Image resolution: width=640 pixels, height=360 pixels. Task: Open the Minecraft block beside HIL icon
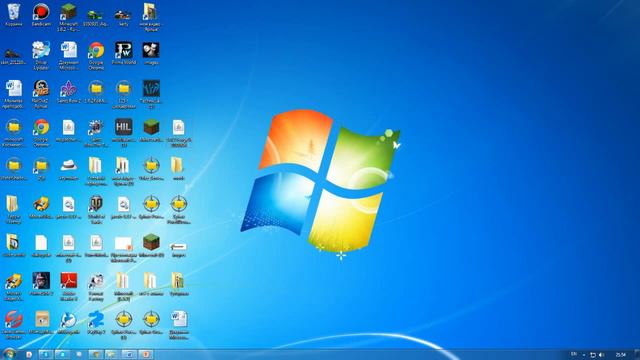(151, 127)
